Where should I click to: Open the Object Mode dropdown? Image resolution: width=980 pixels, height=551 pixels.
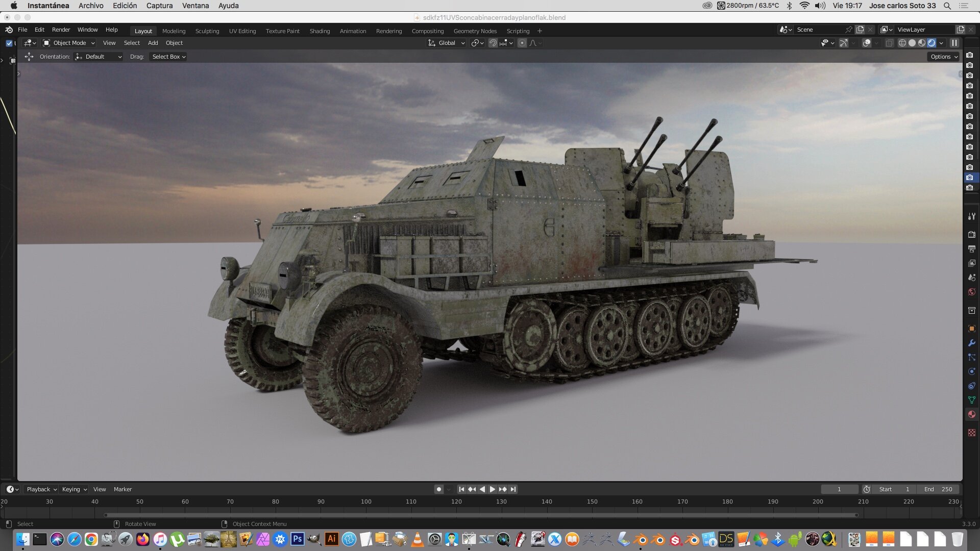coord(69,43)
